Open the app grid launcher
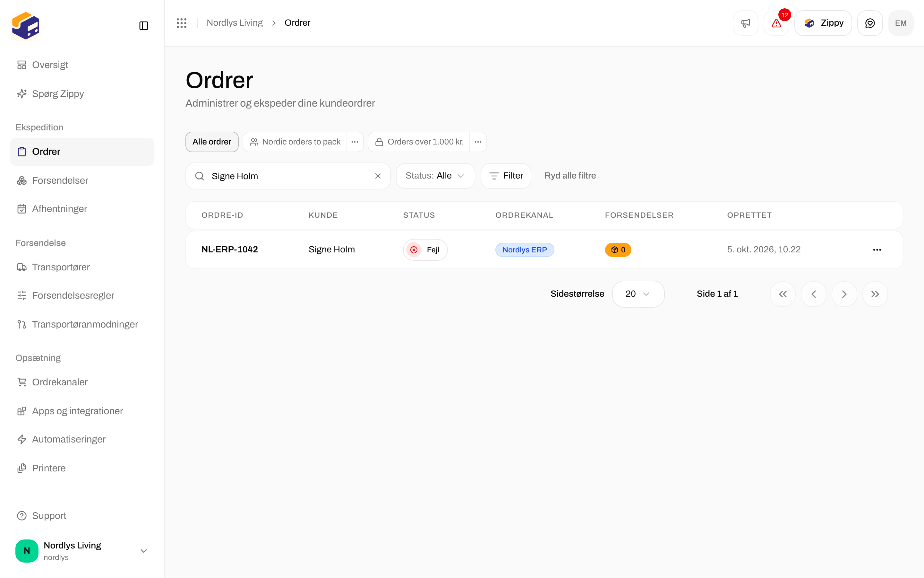 [181, 23]
